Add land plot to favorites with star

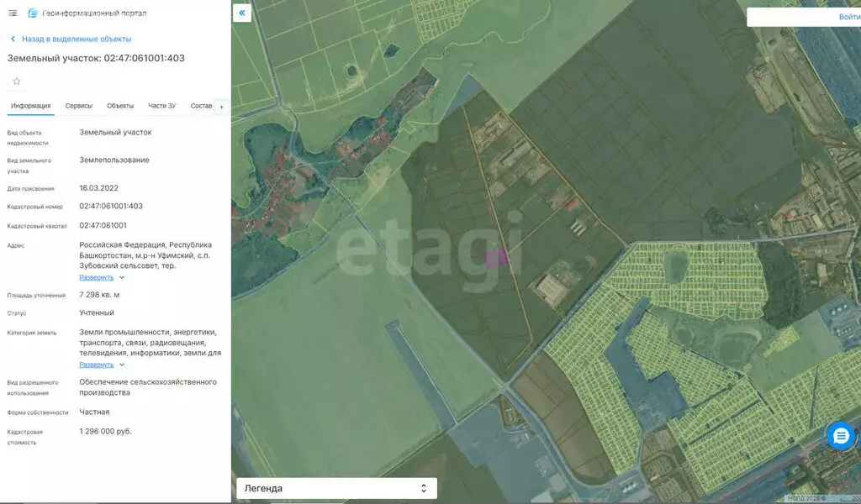[x=16, y=81]
